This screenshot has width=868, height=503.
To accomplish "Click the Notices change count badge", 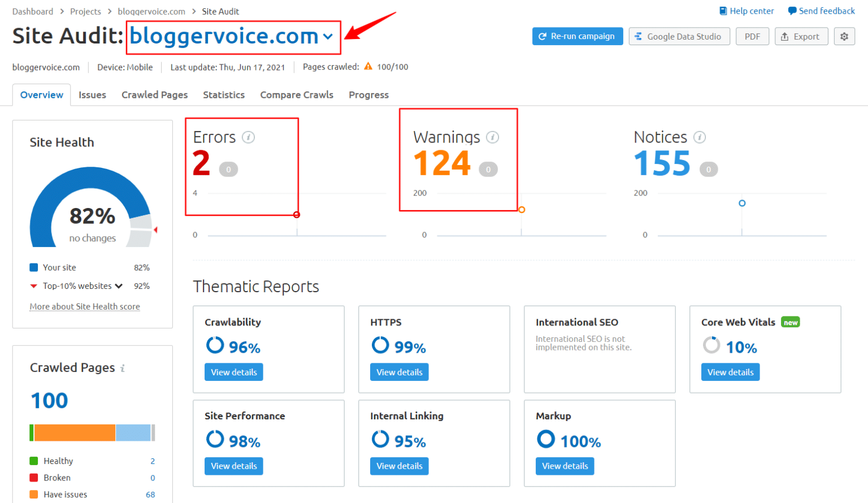I will point(709,170).
